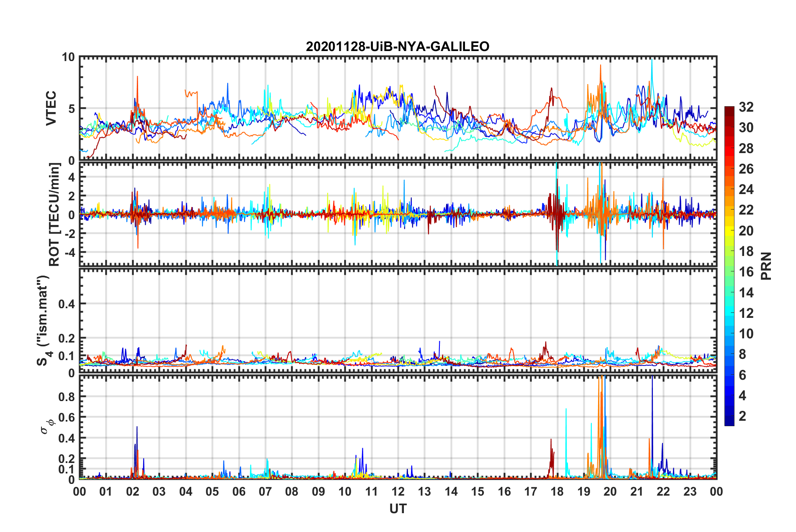This screenshot has height=532, width=796.
Task: Select the ROT [TECU/min] axis label
Action: pos(54,215)
